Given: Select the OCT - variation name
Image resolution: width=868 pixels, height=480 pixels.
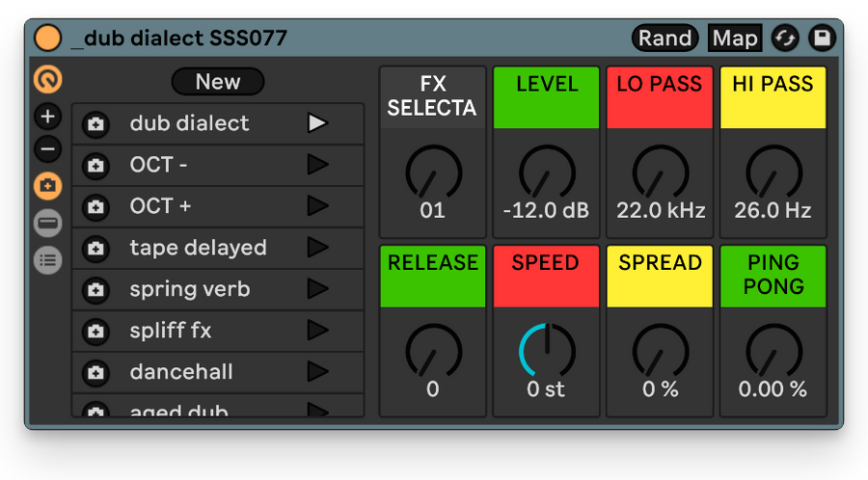Looking at the screenshot, I should tap(158, 165).
